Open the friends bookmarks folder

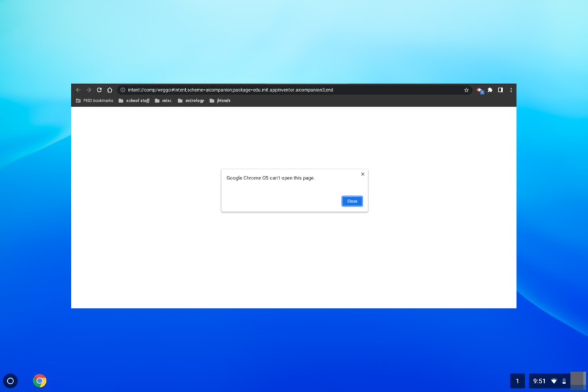click(220, 100)
